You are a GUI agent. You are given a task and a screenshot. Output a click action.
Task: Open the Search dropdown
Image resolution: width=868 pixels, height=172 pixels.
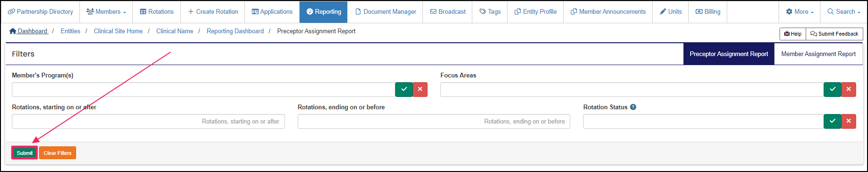tap(843, 12)
